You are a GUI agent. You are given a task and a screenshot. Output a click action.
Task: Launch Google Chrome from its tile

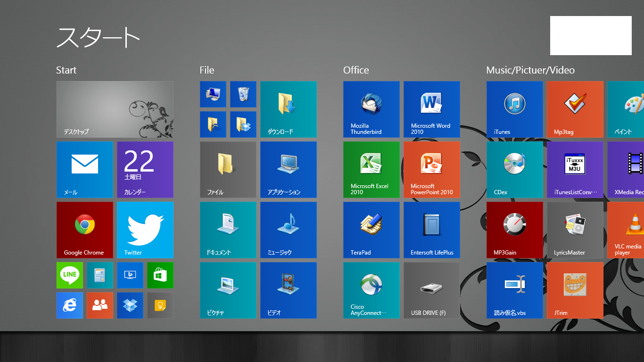click(85, 230)
